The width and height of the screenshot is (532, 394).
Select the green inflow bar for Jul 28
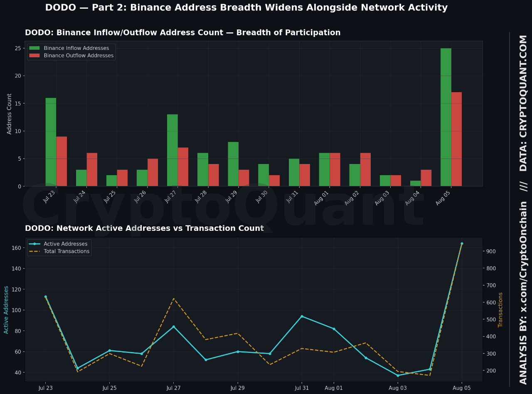coord(203,169)
